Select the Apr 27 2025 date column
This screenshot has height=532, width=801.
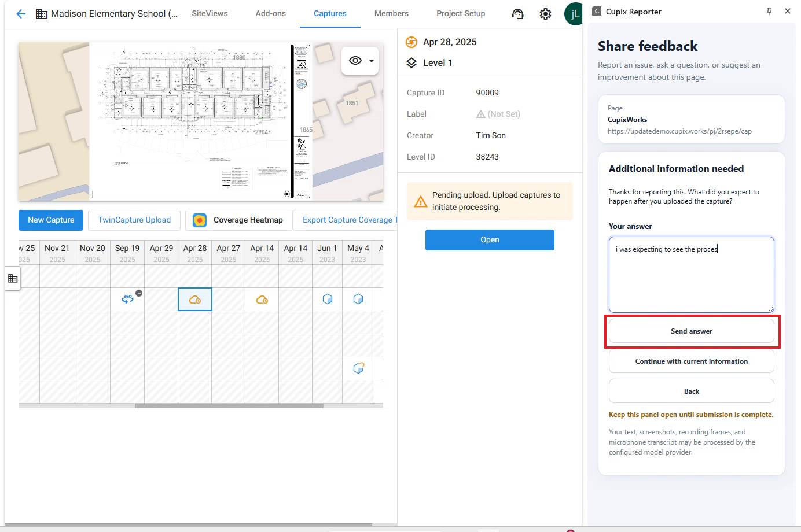[229, 253]
